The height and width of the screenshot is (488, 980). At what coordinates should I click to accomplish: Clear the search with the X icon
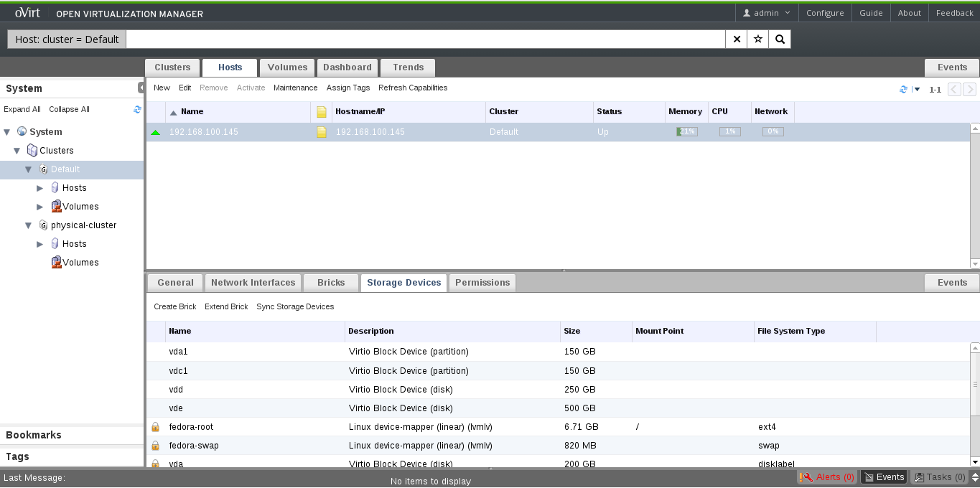737,39
